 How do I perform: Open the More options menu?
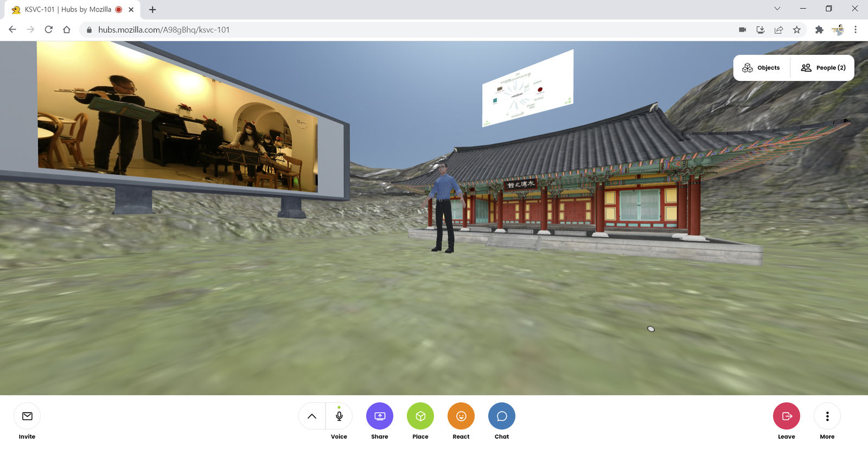827,416
